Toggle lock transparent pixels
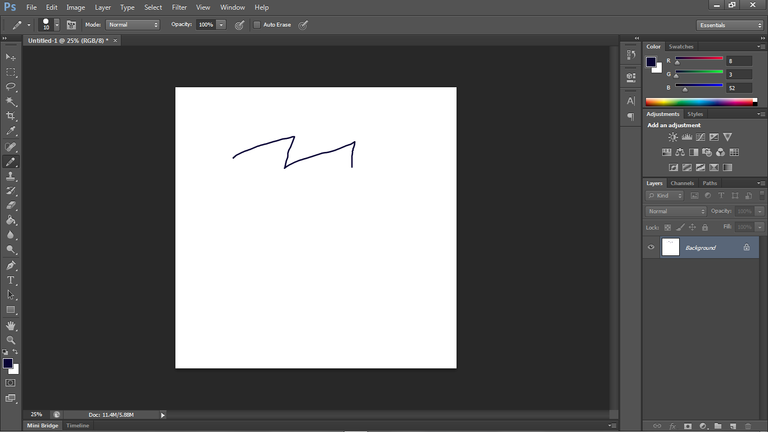Viewport: 768px width, 432px height. (x=668, y=227)
